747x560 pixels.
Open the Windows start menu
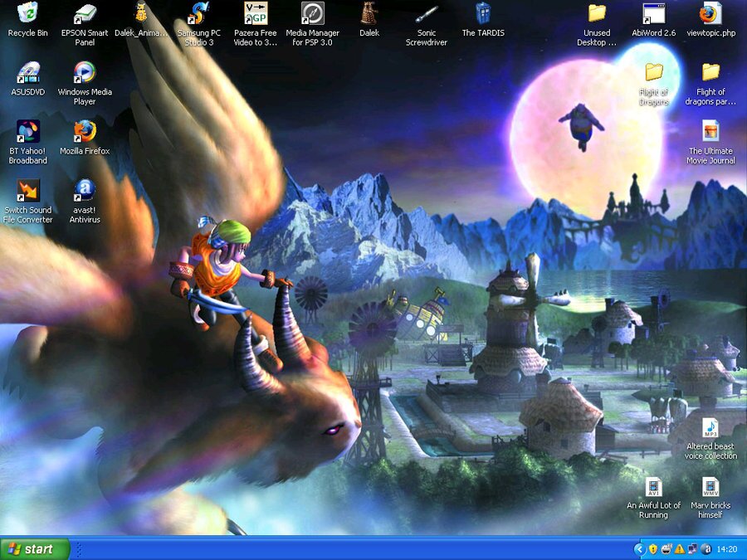tap(35, 549)
